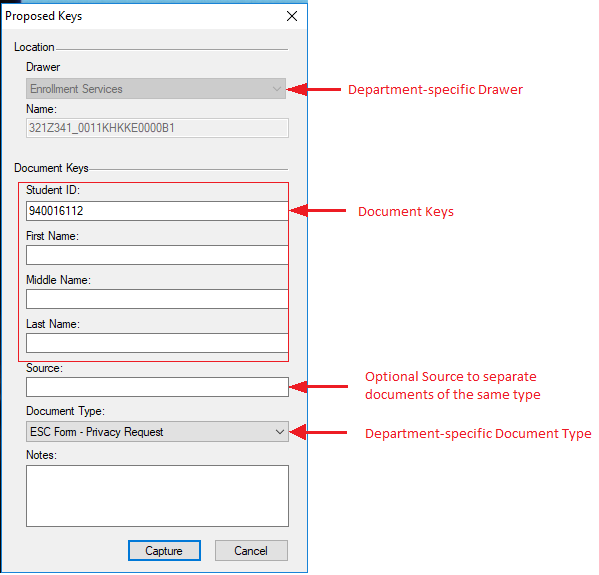This screenshot has height=575, width=599.
Task: Click the Name field with 321Z341_0011KHKKE0000B1
Action: (x=157, y=128)
